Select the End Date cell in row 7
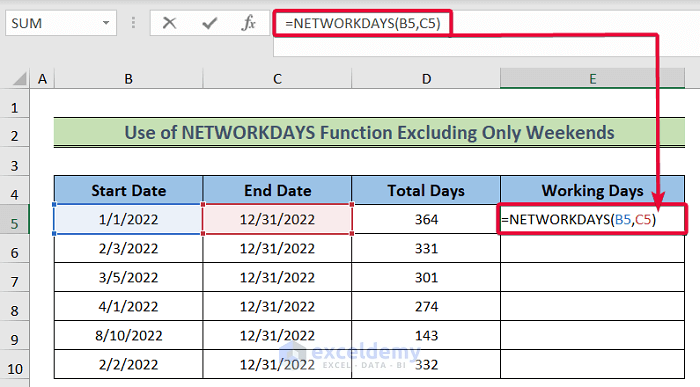 277,277
